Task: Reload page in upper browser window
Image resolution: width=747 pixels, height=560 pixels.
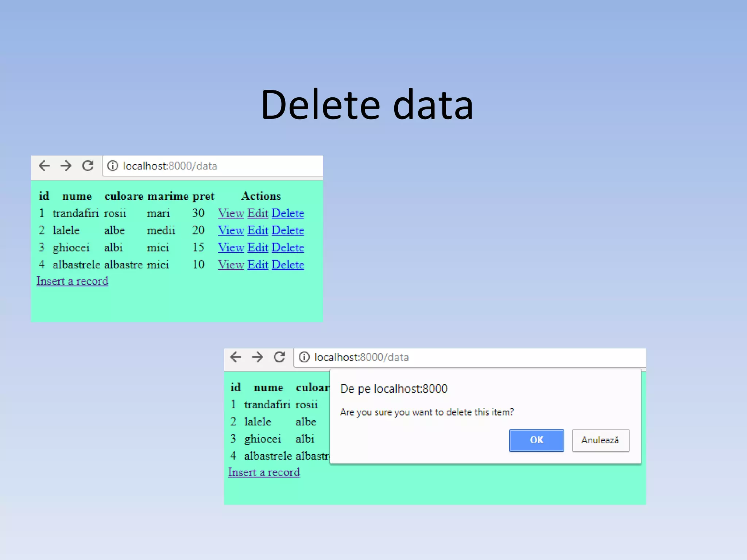Action: pyautogui.click(x=88, y=166)
